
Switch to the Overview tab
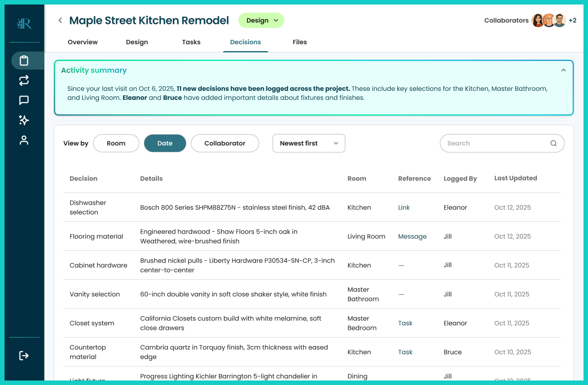[83, 42]
